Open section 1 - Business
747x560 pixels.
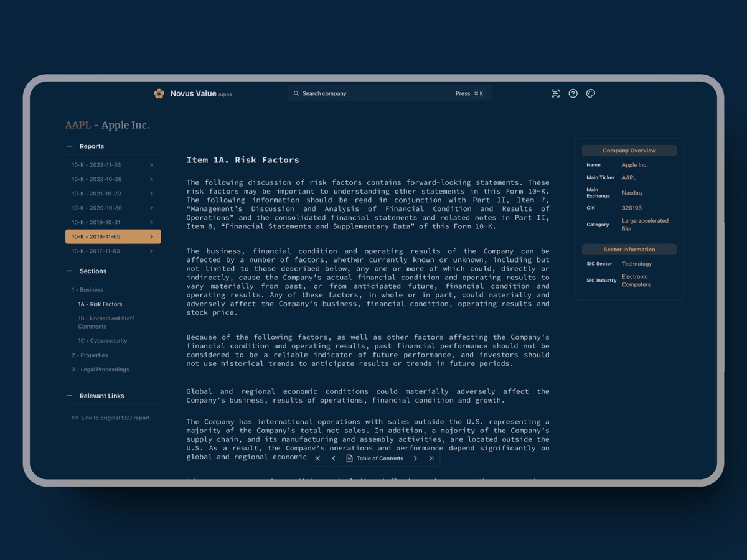tap(87, 290)
